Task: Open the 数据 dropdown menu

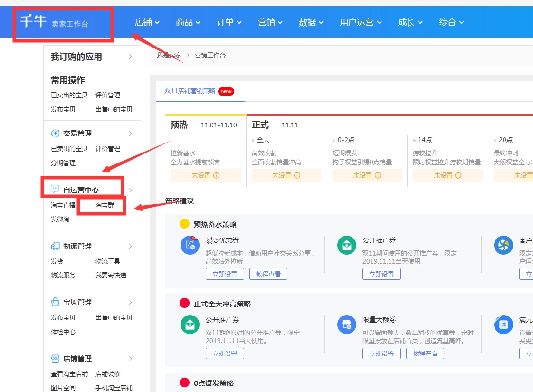Action: [x=311, y=22]
